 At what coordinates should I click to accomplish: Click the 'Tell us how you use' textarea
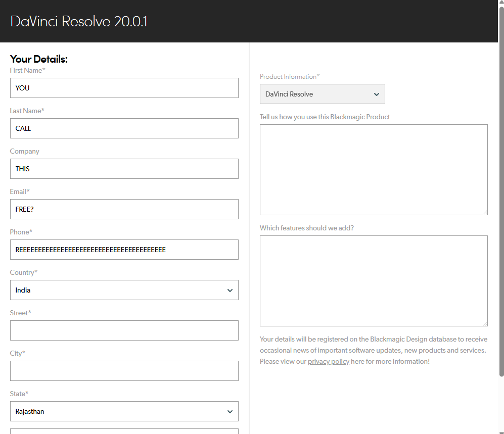(374, 169)
